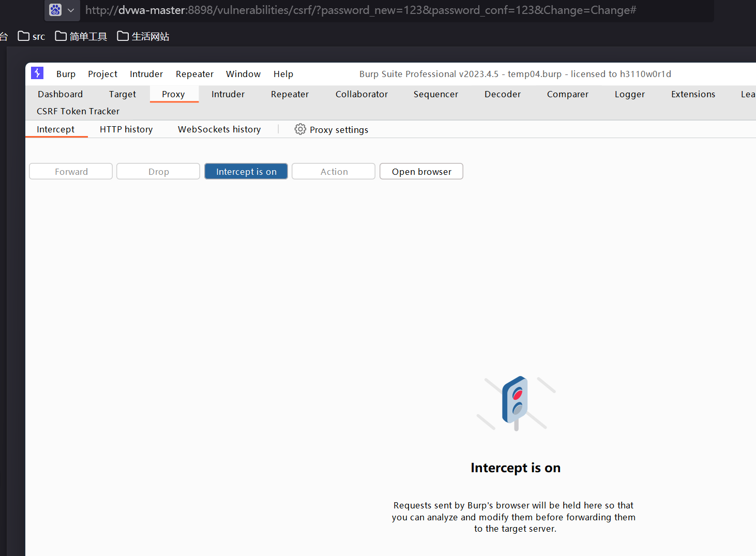Viewport: 756px width, 556px height.
Task: Open the CSRF Token Tracker tab
Action: click(78, 111)
